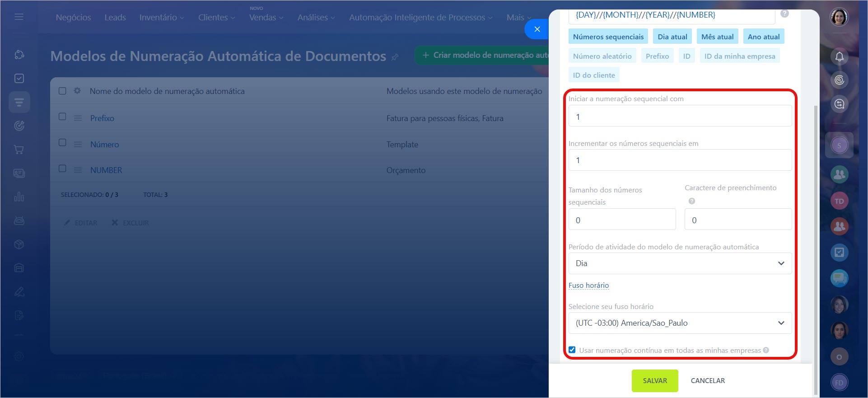
Task: Open the Leads menu item
Action: (x=115, y=17)
